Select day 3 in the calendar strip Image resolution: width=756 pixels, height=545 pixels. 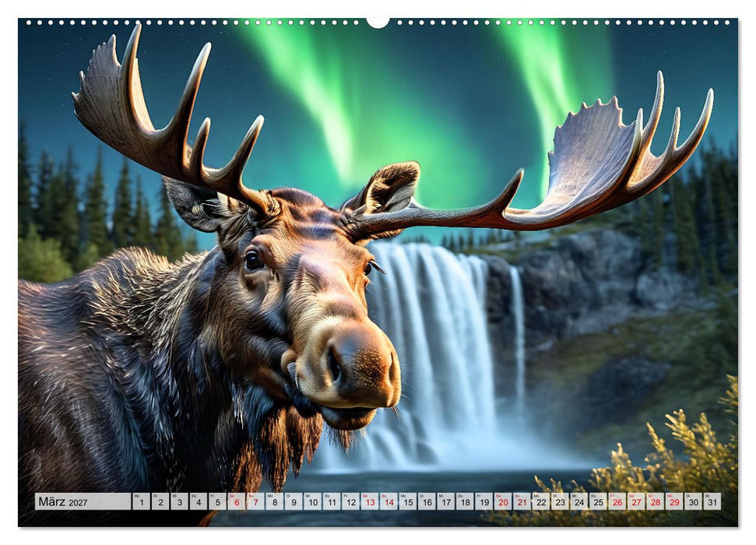coord(179,501)
